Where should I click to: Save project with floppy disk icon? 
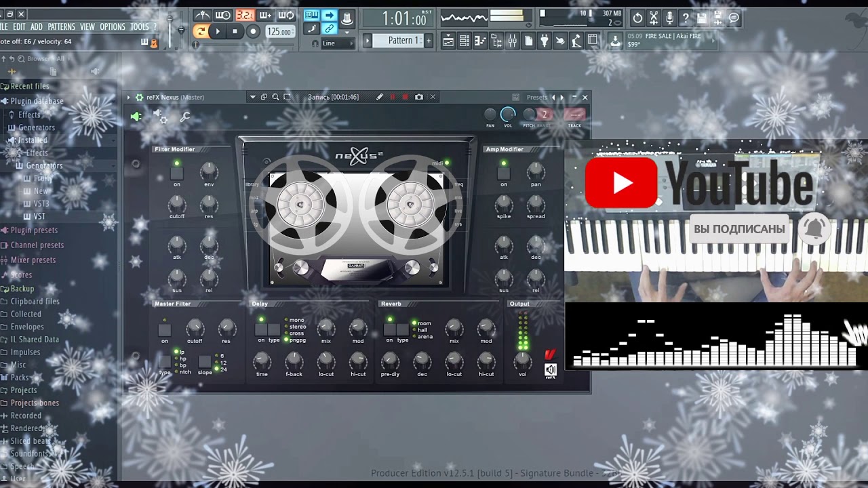point(702,18)
